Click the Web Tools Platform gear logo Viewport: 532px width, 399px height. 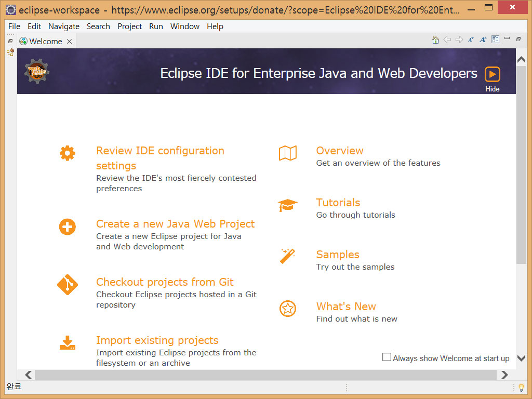click(37, 71)
